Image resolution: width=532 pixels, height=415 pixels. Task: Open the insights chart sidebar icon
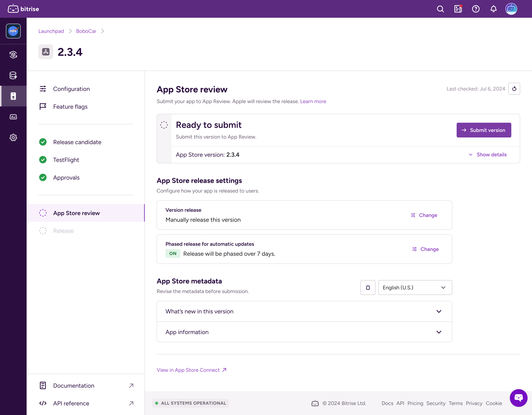pos(13,117)
